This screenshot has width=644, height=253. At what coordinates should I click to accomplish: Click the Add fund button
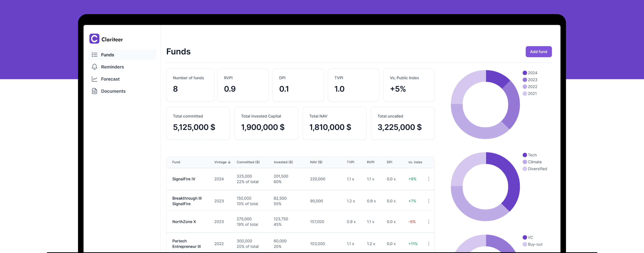pos(539,52)
